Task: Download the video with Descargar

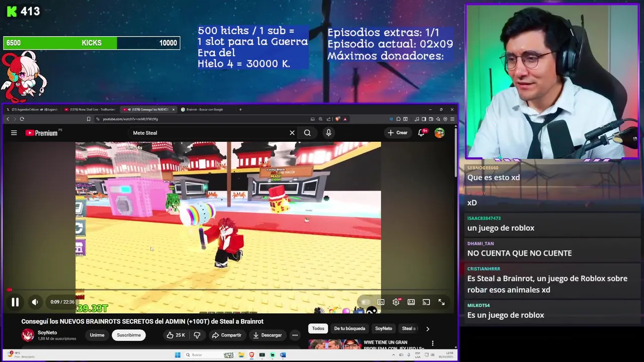Action: [267, 335]
